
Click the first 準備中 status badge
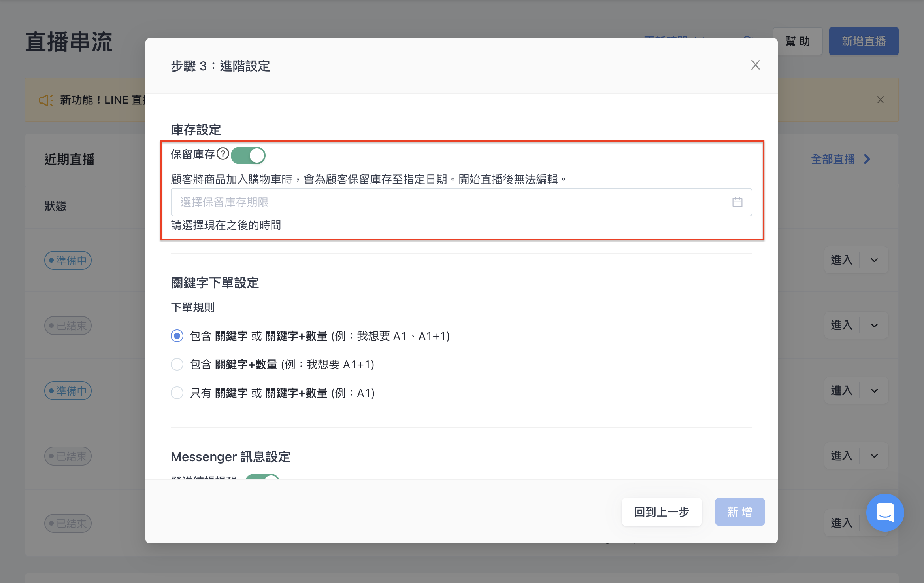[68, 260]
